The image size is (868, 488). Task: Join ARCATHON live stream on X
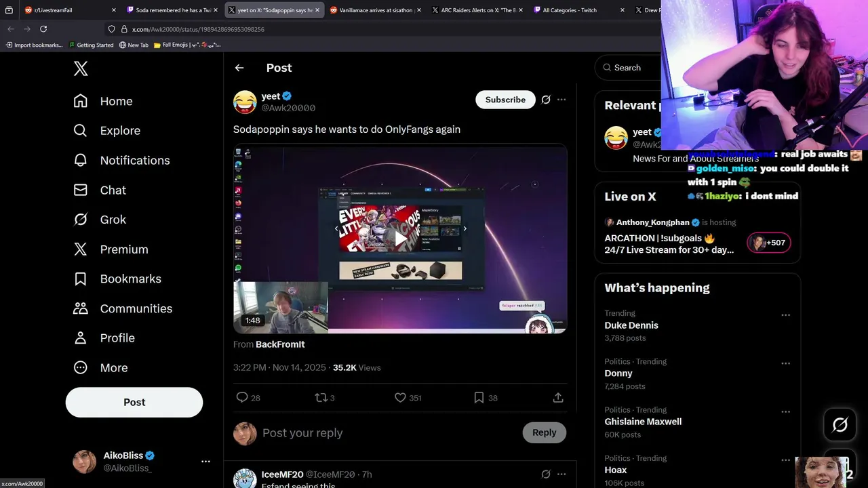coord(669,244)
